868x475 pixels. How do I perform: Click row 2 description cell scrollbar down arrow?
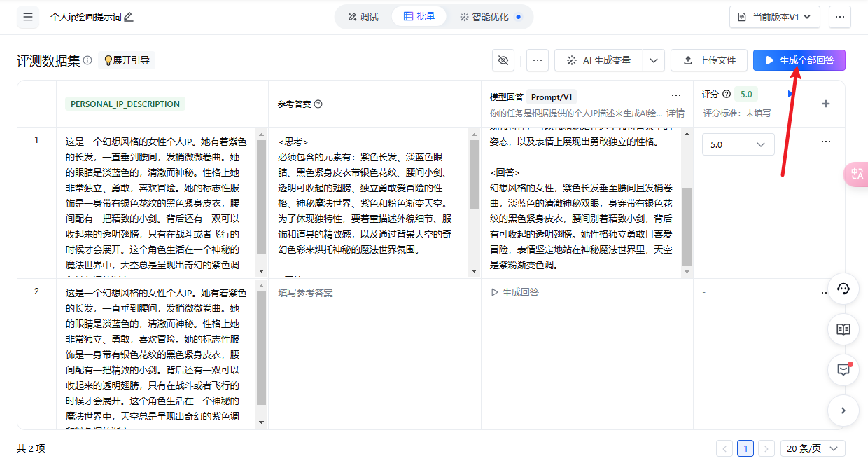point(262,422)
